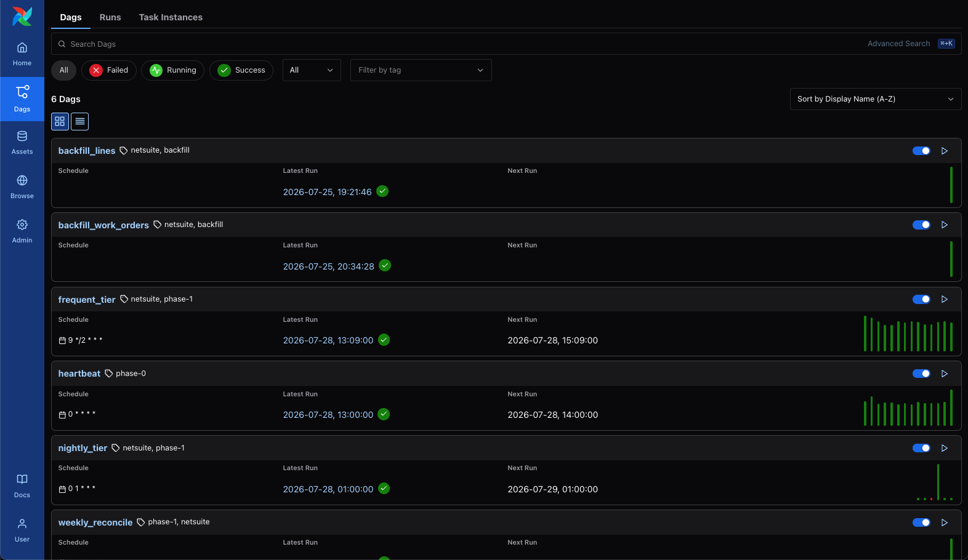Click success icon of heartbeat latest run
Screen dimensions: 968x560
point(384,414)
